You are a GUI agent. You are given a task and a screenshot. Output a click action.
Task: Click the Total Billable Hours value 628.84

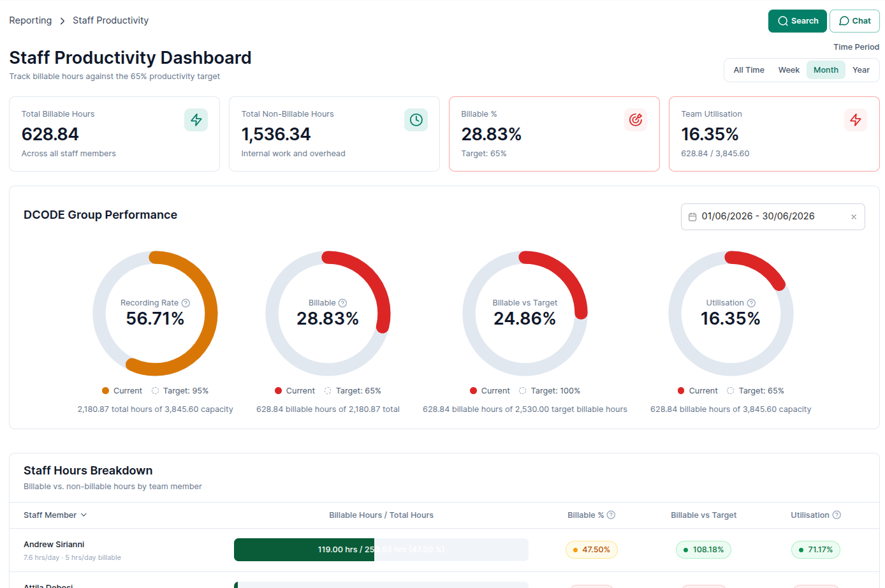coord(50,135)
